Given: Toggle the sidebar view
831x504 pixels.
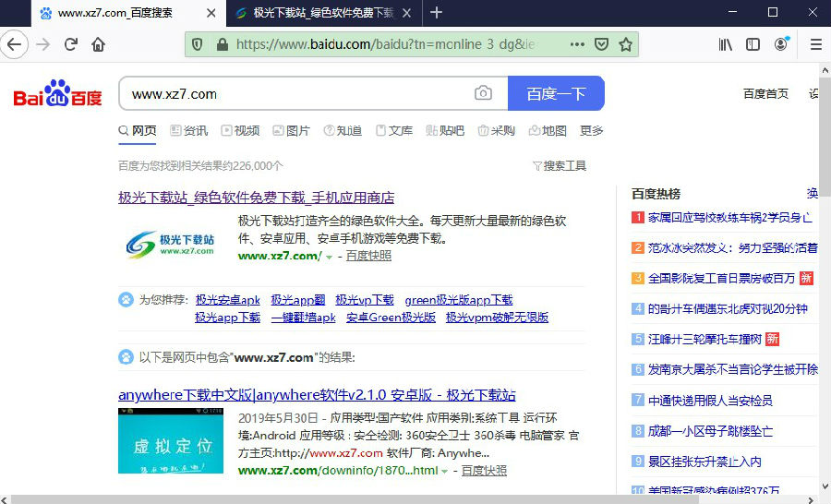Looking at the screenshot, I should (x=753, y=44).
